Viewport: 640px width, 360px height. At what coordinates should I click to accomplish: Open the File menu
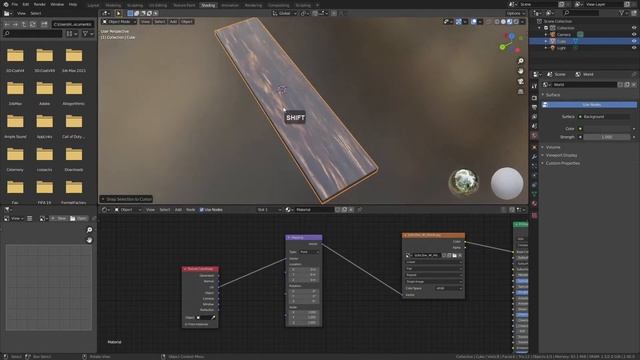pyautogui.click(x=15, y=4)
